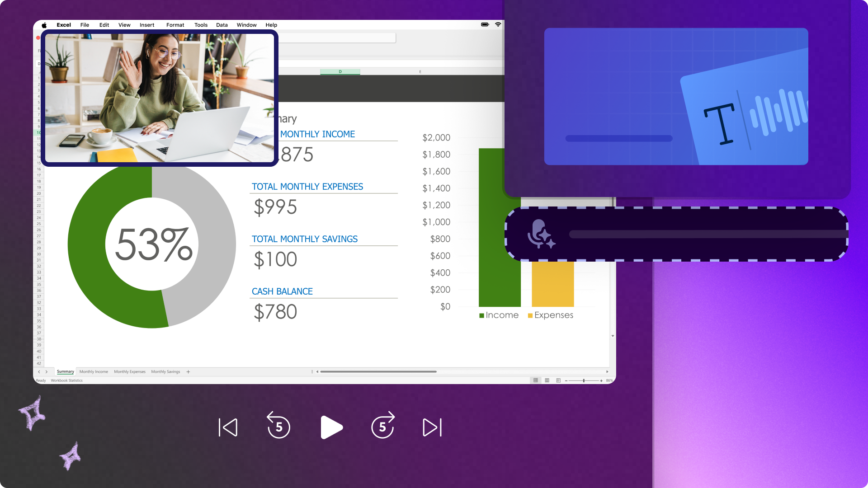This screenshot has height=488, width=868.
Task: Switch to Monthly Expenses sheet tab
Action: point(130,372)
